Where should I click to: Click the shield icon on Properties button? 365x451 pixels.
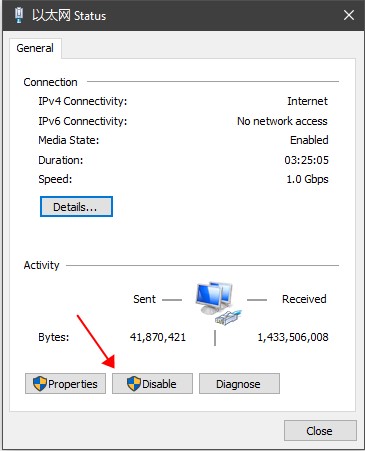(x=40, y=384)
